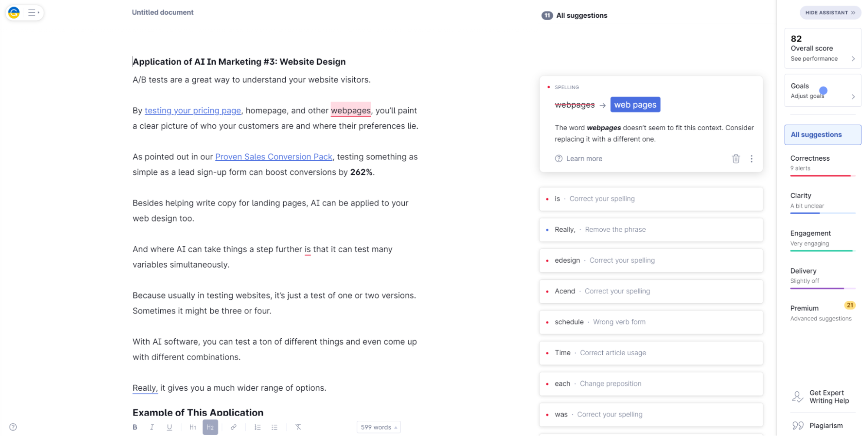868x436 pixels.
Task: Dismiss the webpages suggestion with trash icon
Action: pos(736,159)
